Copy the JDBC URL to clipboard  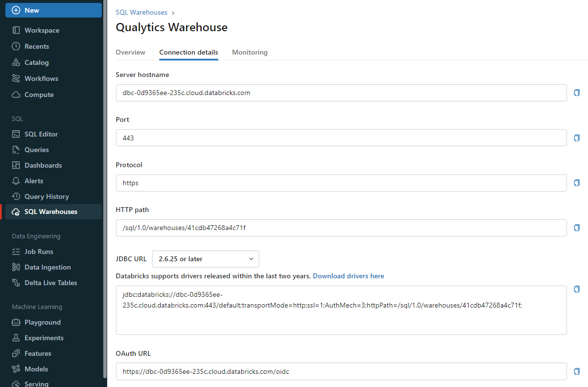tap(576, 289)
